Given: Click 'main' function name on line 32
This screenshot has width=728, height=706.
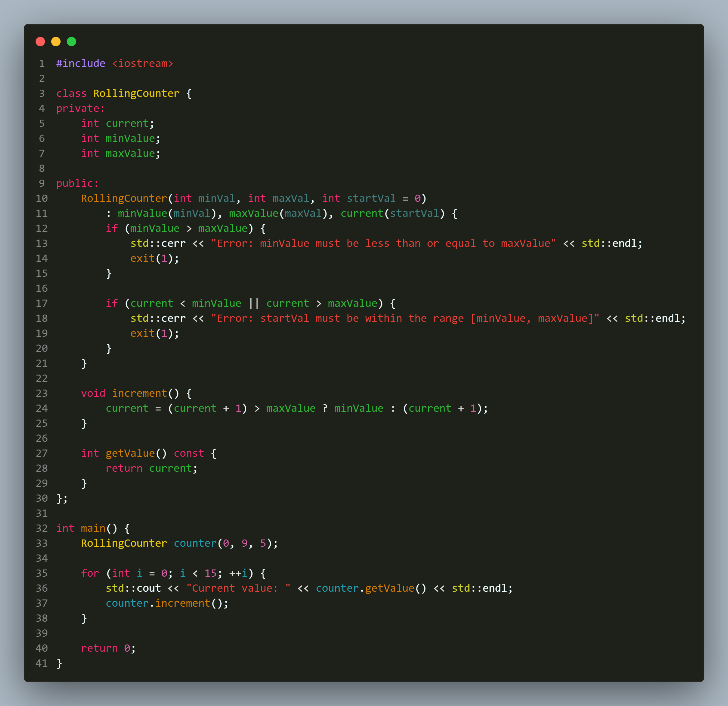Looking at the screenshot, I should [x=93, y=528].
